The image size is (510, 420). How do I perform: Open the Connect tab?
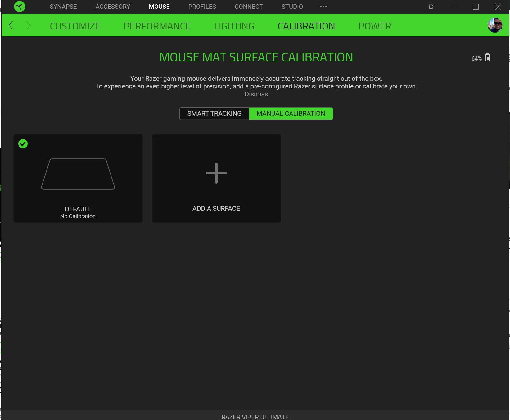[x=249, y=7]
